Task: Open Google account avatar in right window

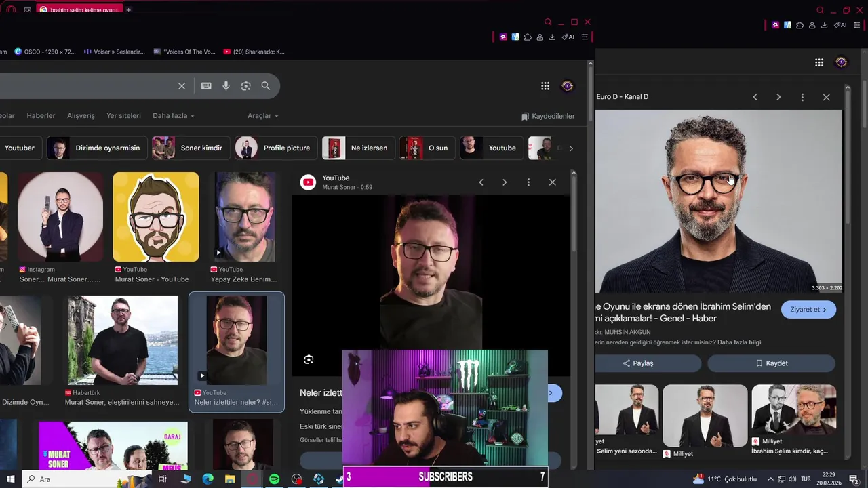Action: coord(842,62)
